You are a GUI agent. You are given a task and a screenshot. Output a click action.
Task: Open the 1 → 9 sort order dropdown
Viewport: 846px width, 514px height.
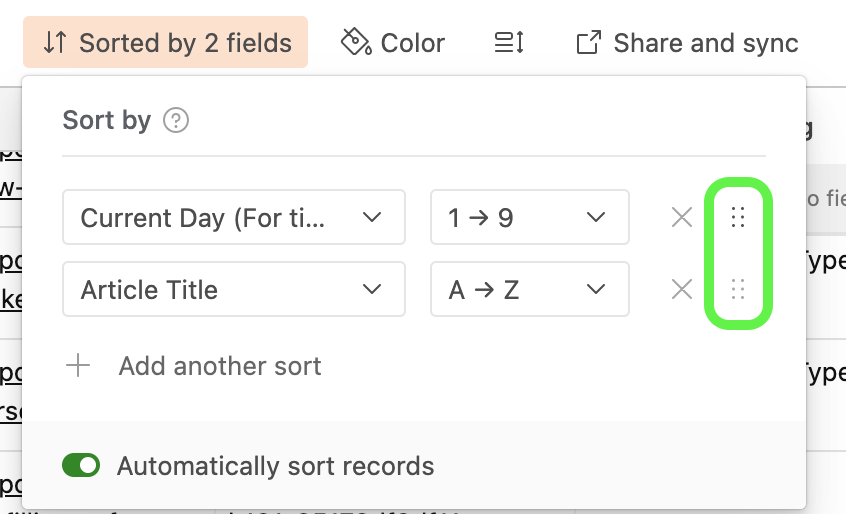[x=530, y=217]
